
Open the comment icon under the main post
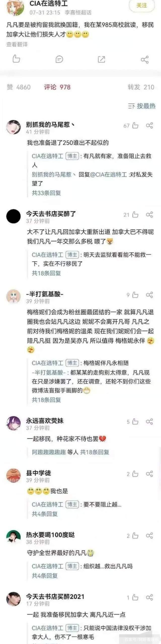tap(59, 59)
